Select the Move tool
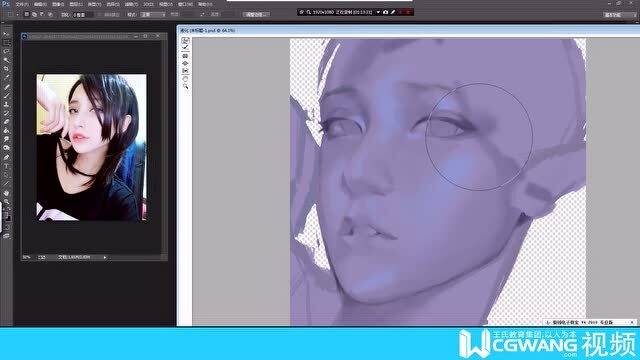Image resolution: width=640 pixels, height=360 pixels. [6, 34]
